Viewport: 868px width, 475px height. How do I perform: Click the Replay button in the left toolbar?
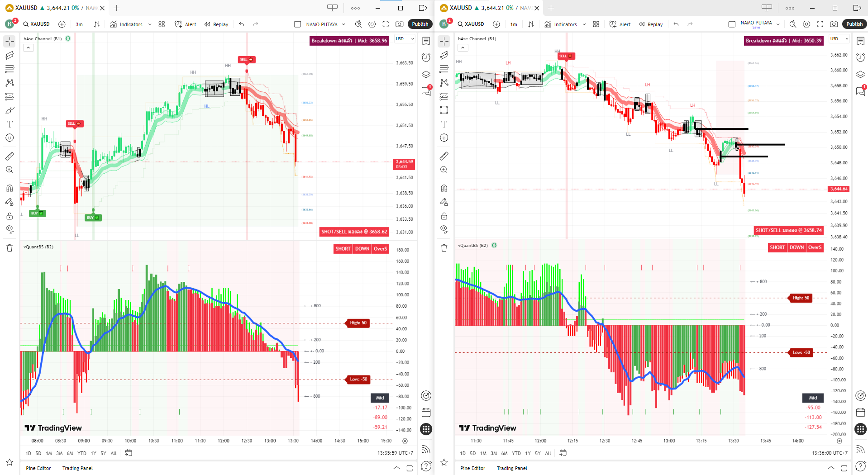tap(216, 24)
